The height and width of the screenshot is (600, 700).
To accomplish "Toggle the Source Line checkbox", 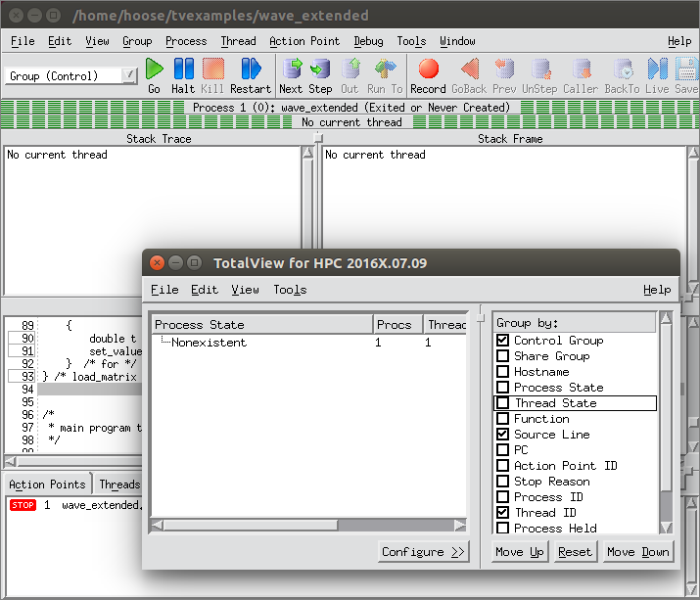I will point(502,435).
